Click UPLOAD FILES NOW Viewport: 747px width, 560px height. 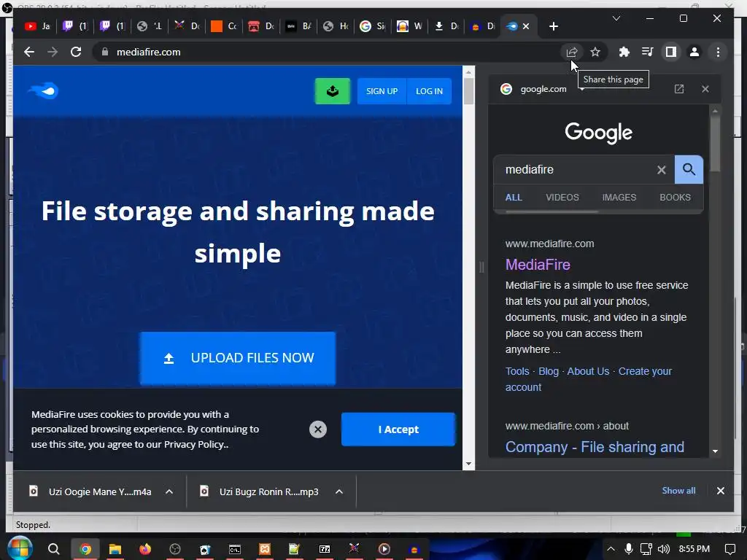238,358
